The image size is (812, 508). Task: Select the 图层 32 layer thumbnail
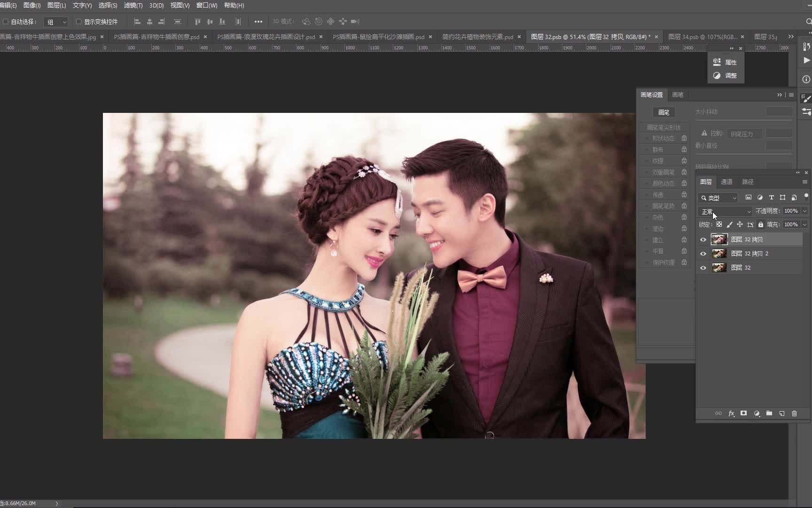click(x=719, y=268)
